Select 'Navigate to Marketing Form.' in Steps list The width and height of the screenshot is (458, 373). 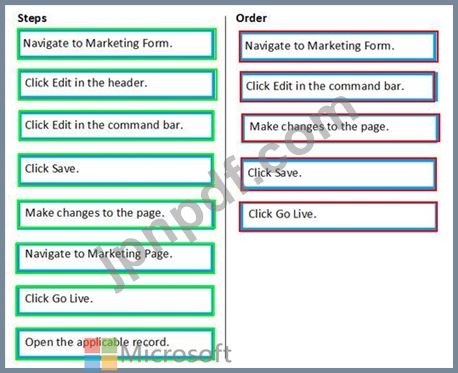pyautogui.click(x=117, y=44)
